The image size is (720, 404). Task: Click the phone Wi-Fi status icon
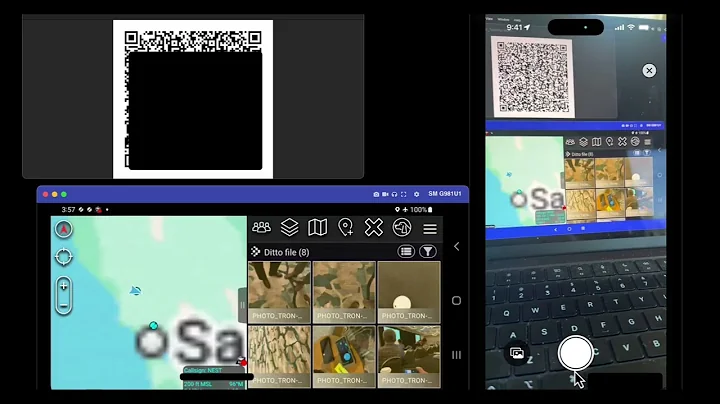tap(631, 28)
